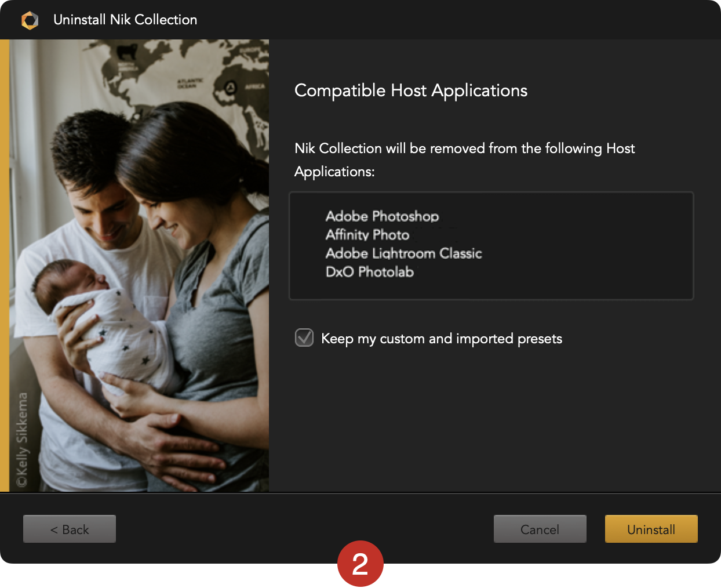The height and width of the screenshot is (588, 721).
Task: Click the 'Nik Collection will be removed' description
Action: (464, 160)
